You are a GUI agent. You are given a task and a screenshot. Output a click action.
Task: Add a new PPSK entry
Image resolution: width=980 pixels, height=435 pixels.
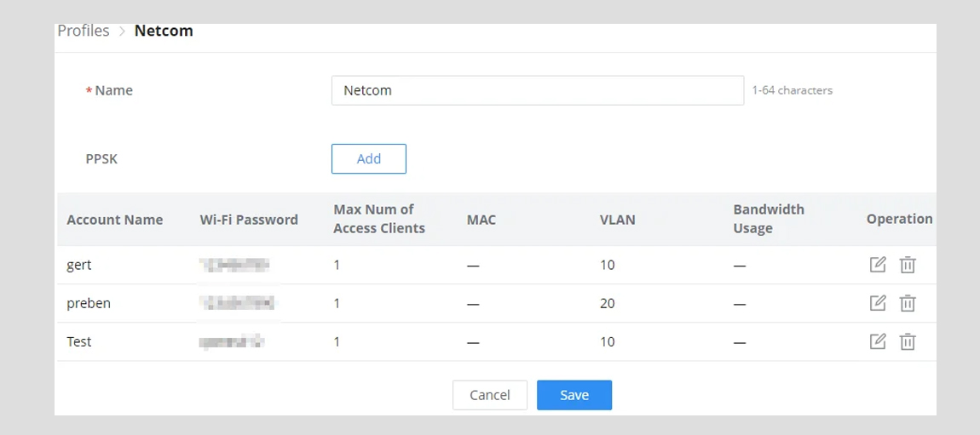368,158
